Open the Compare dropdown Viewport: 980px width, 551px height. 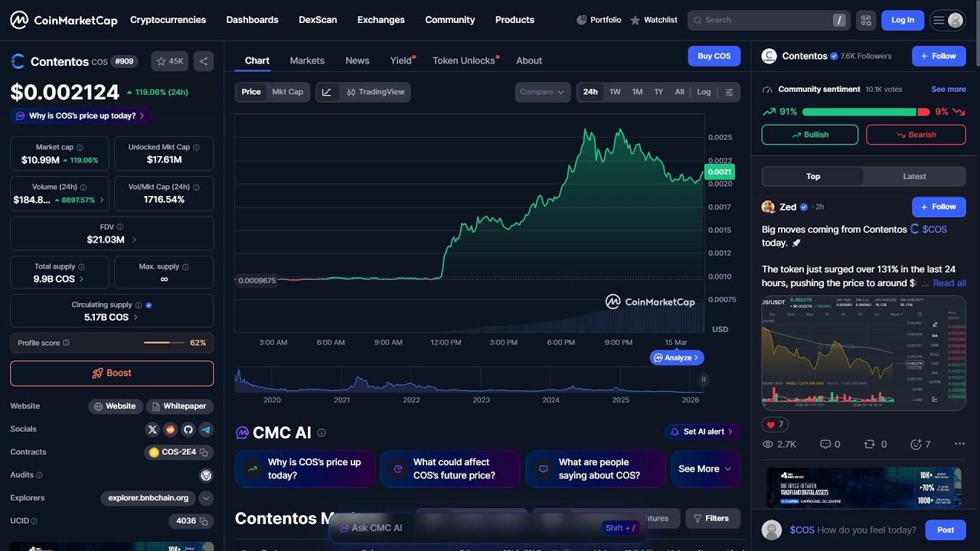coord(542,92)
